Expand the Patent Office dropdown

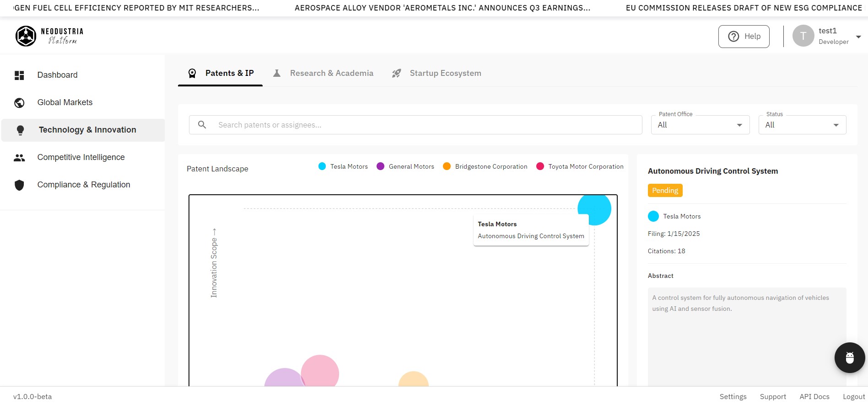click(700, 125)
